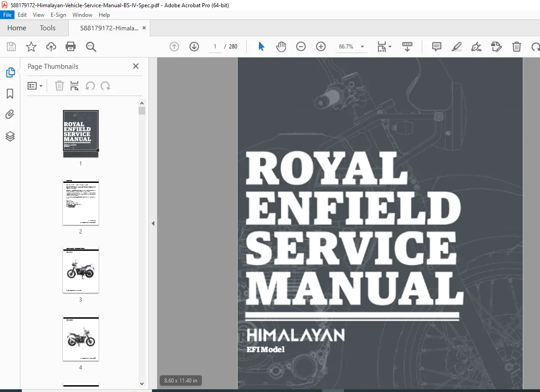Add a comment sticky note
The width and height of the screenshot is (540, 392).
coord(437,47)
